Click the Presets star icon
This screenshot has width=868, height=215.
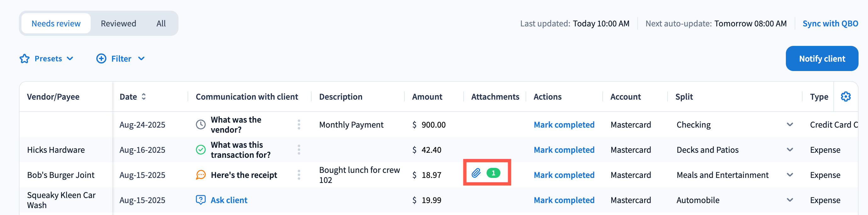click(x=25, y=59)
